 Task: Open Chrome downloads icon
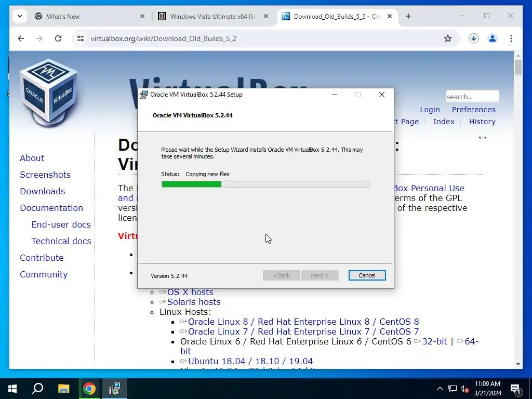(x=474, y=38)
